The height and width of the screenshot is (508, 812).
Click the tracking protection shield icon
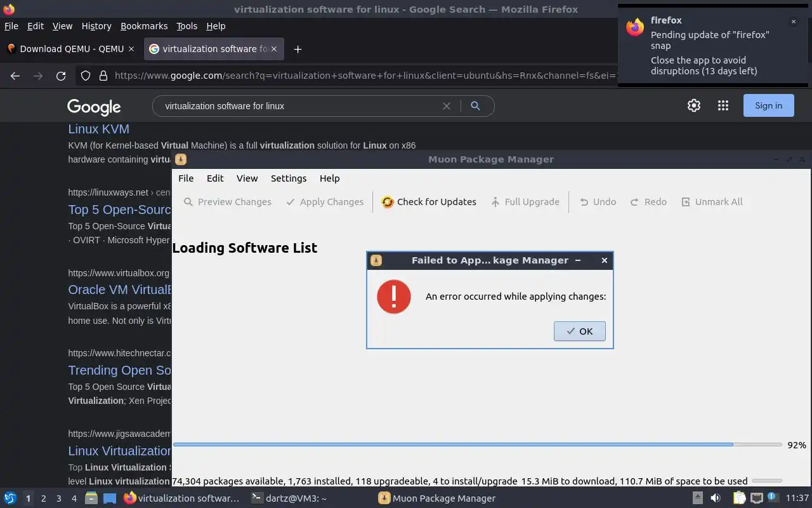(x=86, y=76)
